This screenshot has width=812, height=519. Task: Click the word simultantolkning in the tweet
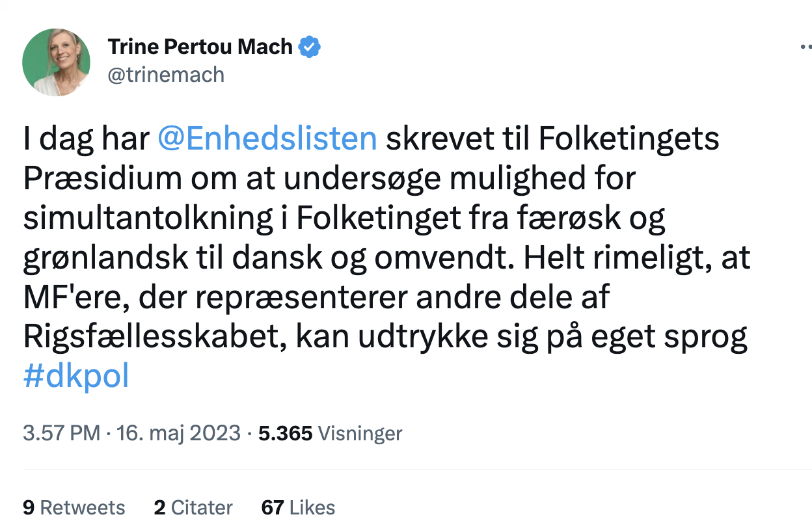pos(148,219)
